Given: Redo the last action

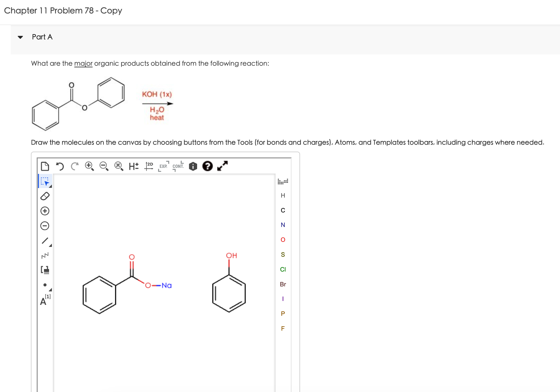Looking at the screenshot, I should [x=74, y=166].
